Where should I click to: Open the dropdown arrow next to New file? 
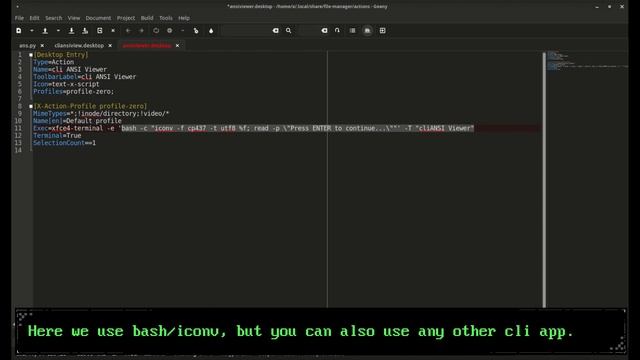(31, 31)
